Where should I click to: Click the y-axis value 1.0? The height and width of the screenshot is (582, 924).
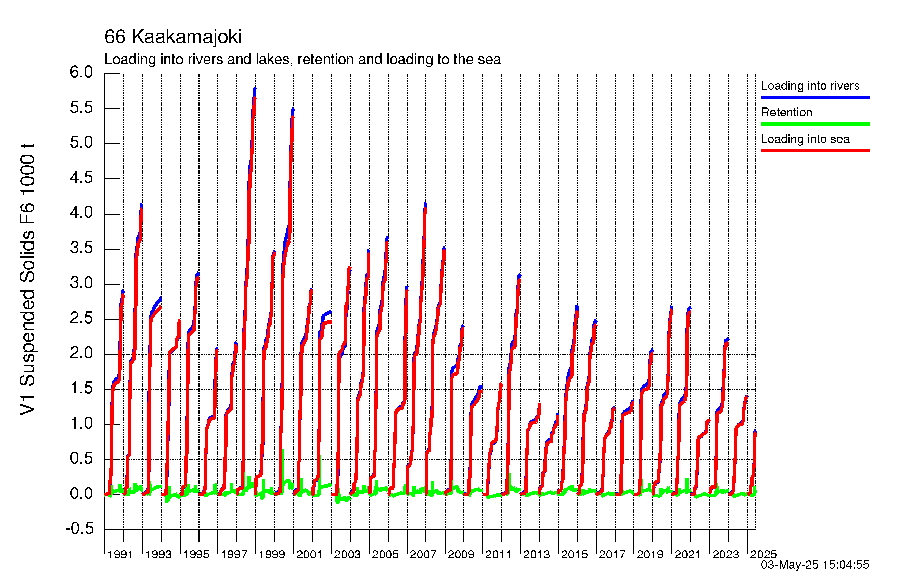pyautogui.click(x=81, y=423)
